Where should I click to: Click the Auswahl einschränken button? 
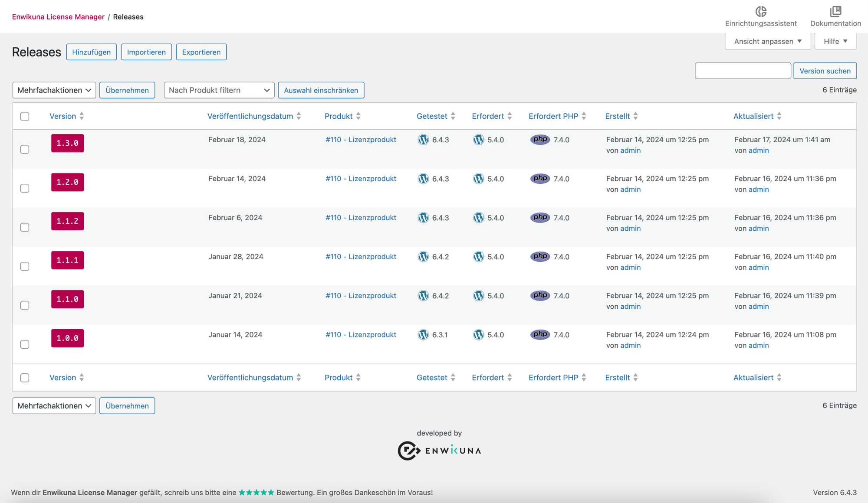(x=321, y=90)
